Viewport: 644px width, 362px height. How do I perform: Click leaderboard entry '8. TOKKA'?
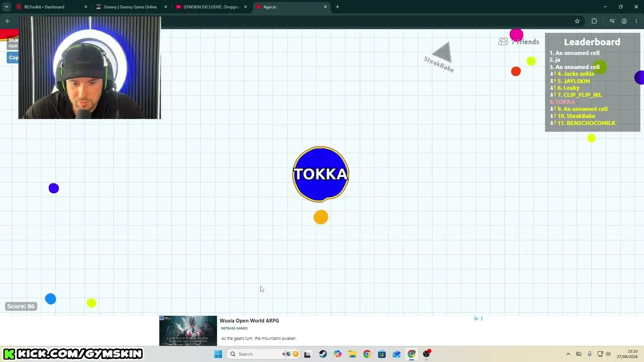[562, 102]
